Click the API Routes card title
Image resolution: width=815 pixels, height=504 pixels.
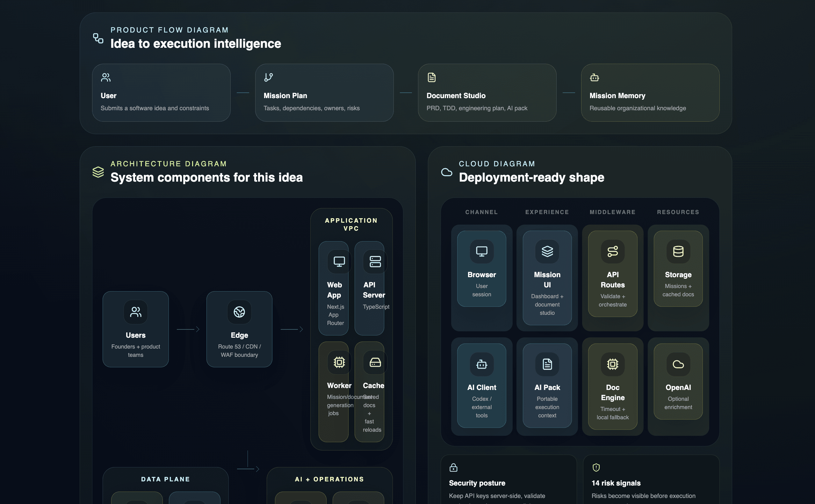pyautogui.click(x=613, y=280)
